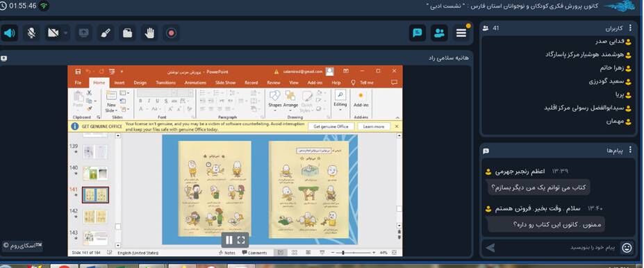Show the users panel icon

(x=439, y=33)
